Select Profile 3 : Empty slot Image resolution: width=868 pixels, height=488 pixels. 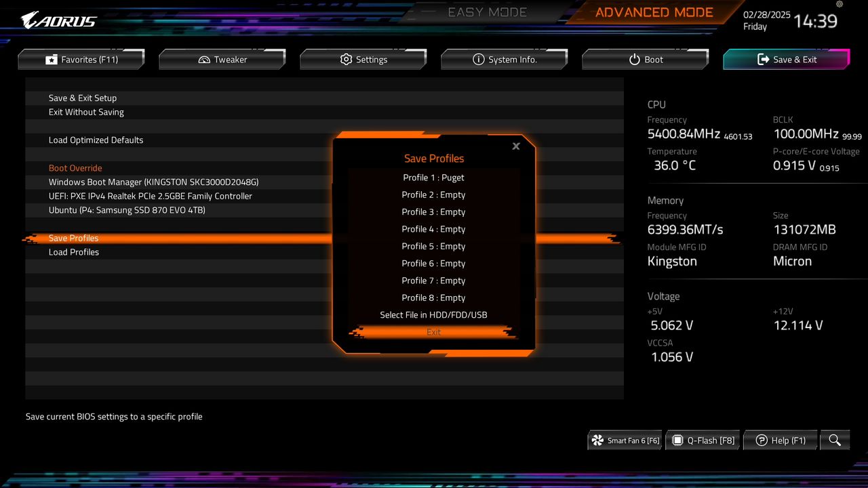pyautogui.click(x=434, y=212)
